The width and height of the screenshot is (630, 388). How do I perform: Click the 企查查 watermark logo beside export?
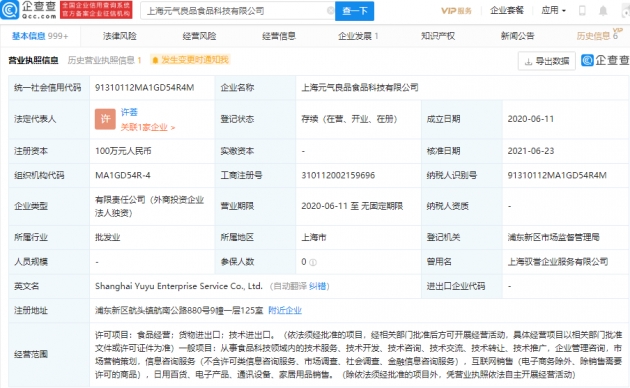click(x=605, y=60)
